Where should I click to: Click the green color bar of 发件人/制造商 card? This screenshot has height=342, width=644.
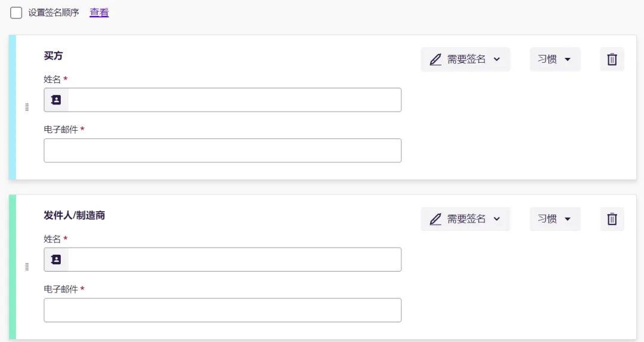pos(13,267)
